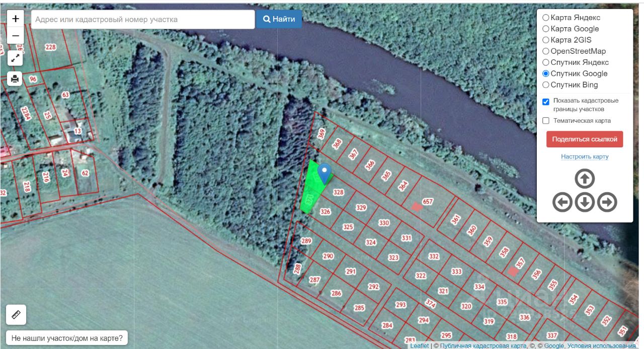Click Поделиться ссылкой button

coord(585,139)
